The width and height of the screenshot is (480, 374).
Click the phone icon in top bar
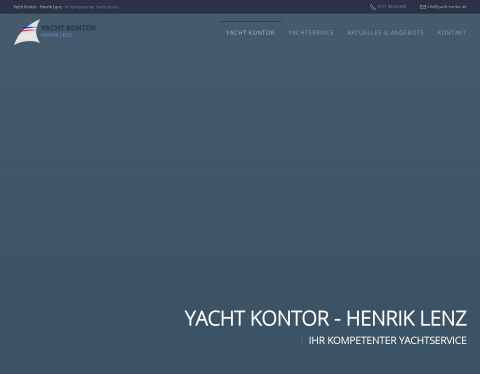[373, 7]
